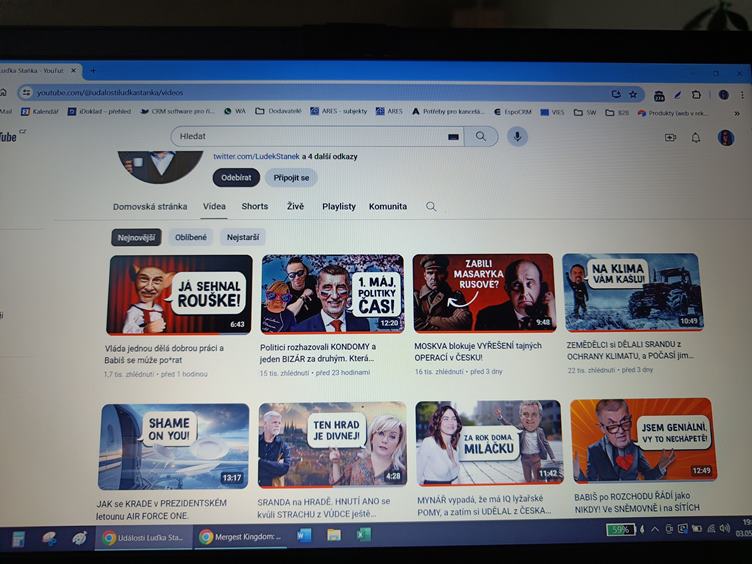This screenshot has height=564, width=752.
Task: Open the on-screen keyboard icon in search box
Action: pos(453,137)
